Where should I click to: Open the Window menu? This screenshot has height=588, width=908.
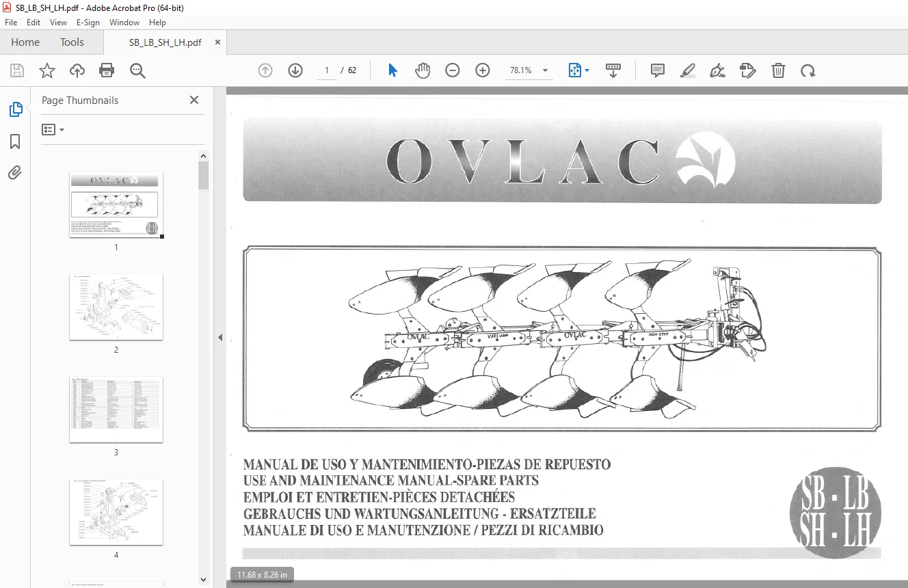point(124,23)
